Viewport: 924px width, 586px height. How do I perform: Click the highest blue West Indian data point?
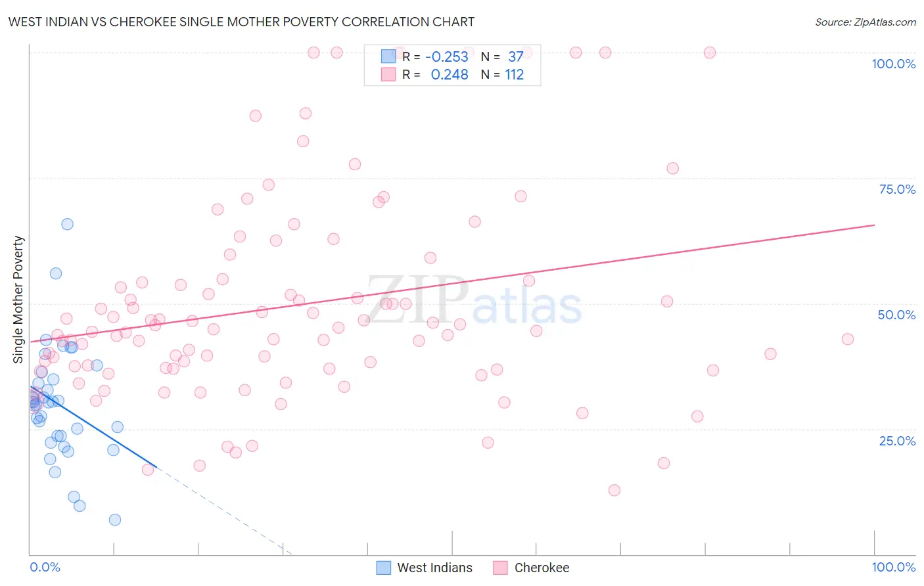click(67, 224)
